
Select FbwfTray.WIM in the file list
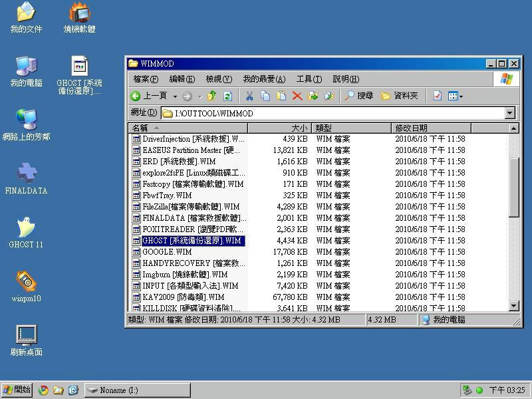pos(162,196)
